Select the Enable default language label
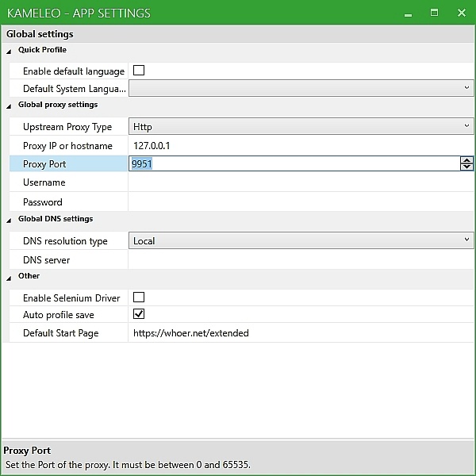Screen dimensions: 476x476 [x=74, y=71]
